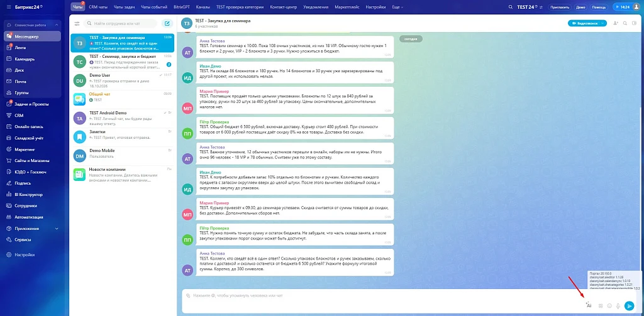Open the emoji smiley picker

609,306
